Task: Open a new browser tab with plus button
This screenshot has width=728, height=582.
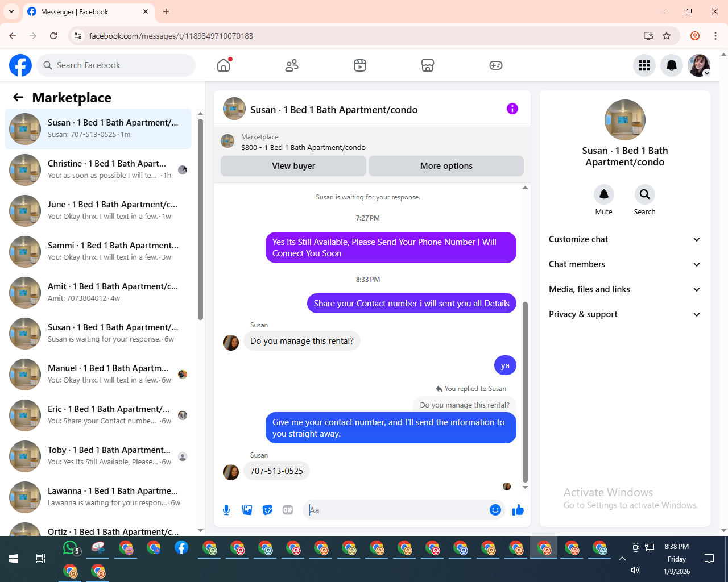Action: [x=166, y=11]
